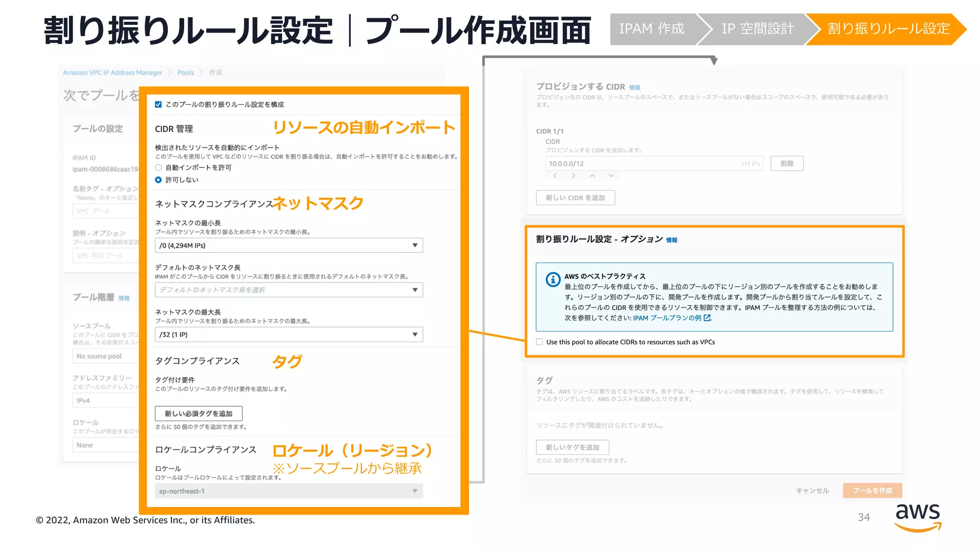Screen dimensions: 980x551
Task: Click the AWS logo
Action: click(x=918, y=518)
